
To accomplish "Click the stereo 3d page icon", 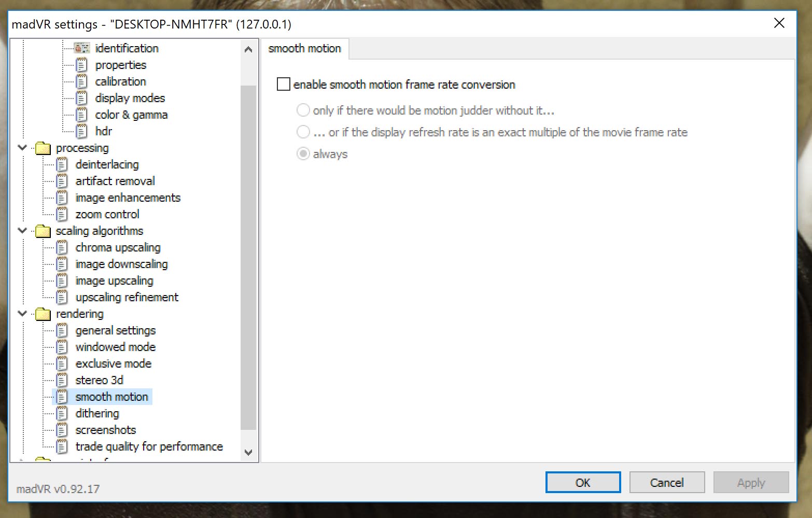I will [x=62, y=380].
